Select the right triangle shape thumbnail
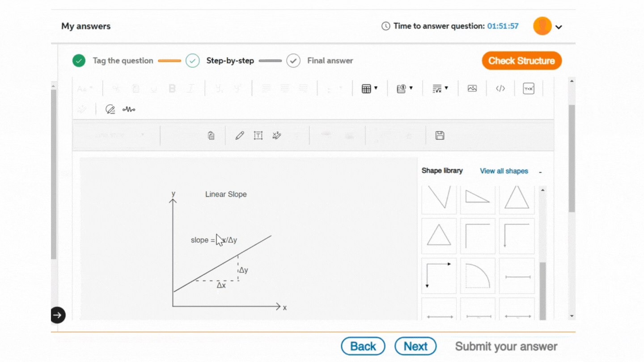 [478, 198]
